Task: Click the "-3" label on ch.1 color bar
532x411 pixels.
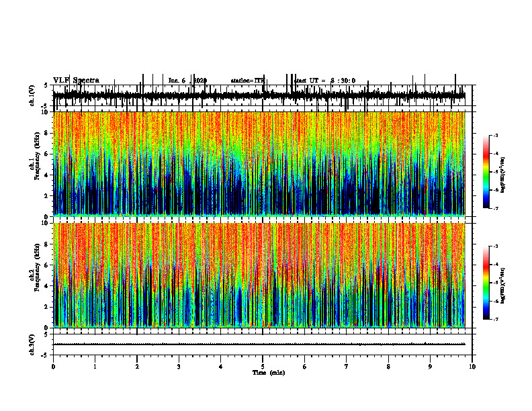Action: click(x=496, y=136)
